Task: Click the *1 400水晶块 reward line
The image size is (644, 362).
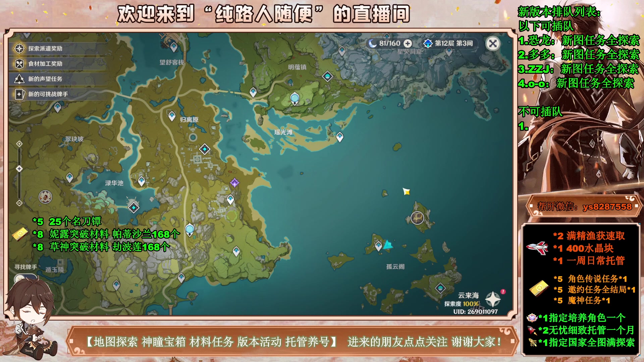Action: pyautogui.click(x=583, y=248)
